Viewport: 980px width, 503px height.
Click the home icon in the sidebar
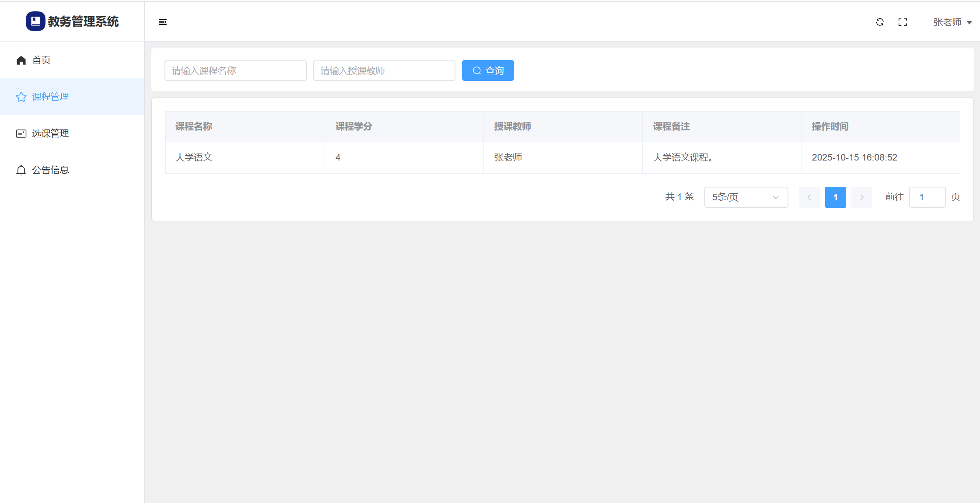click(21, 60)
